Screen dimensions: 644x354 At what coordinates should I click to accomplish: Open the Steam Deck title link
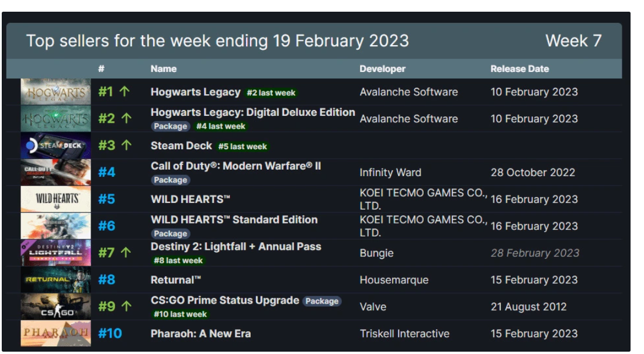(x=181, y=146)
